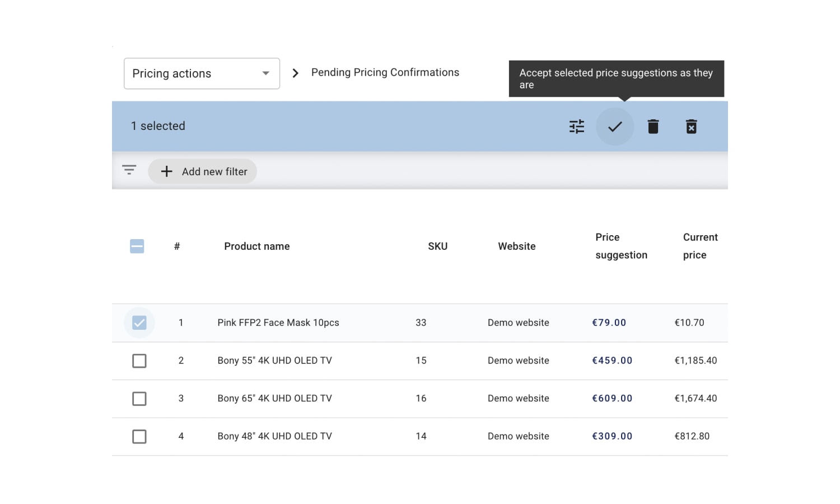Viewport: 840px width, 504px height.
Task: Click the €609.00 price suggestion
Action: click(x=612, y=398)
